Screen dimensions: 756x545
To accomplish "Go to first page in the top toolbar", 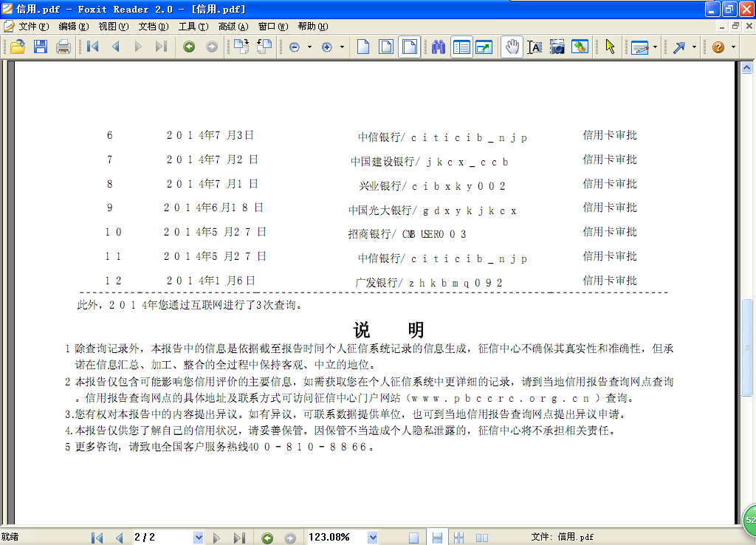I will (x=92, y=47).
